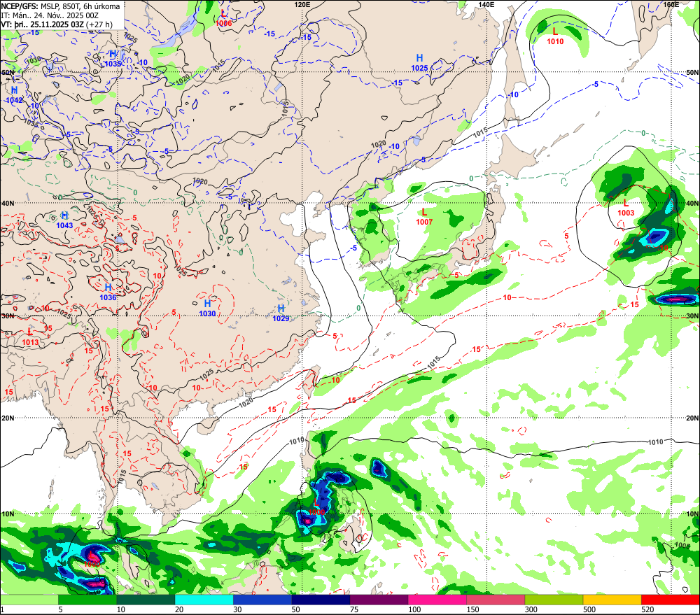The width and height of the screenshot is (700, 615).
Task: Click the legend value 300
Action: (x=531, y=609)
